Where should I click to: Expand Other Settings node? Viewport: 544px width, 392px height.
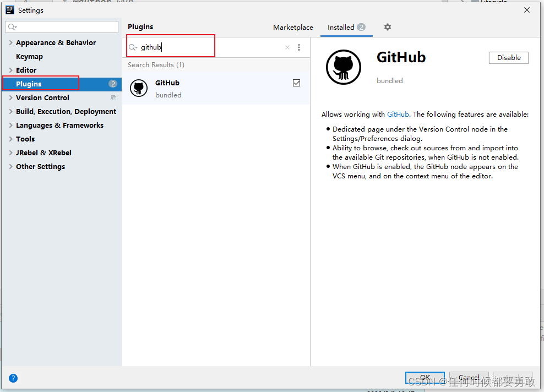(x=11, y=166)
